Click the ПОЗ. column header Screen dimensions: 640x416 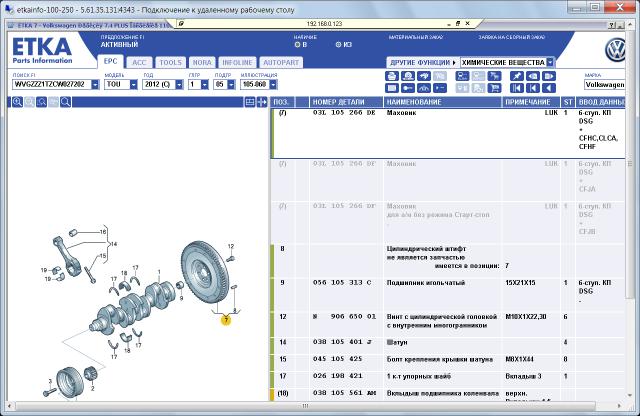click(282, 102)
